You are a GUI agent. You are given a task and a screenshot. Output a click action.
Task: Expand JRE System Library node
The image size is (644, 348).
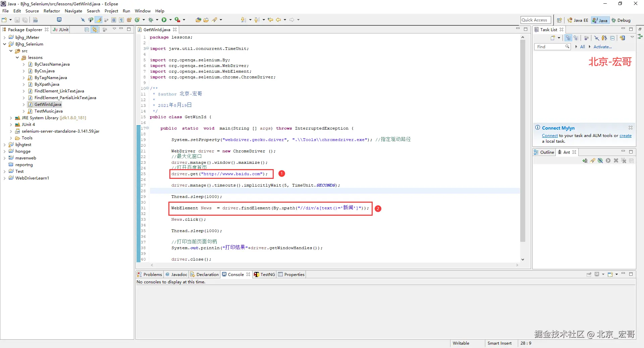pyautogui.click(x=11, y=118)
